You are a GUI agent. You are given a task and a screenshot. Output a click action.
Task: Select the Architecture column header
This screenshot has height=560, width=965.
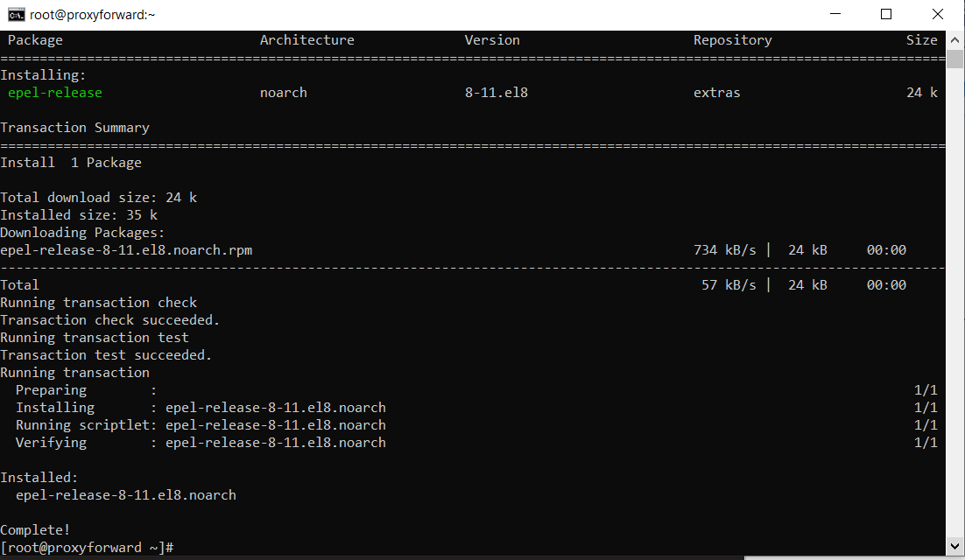(306, 39)
